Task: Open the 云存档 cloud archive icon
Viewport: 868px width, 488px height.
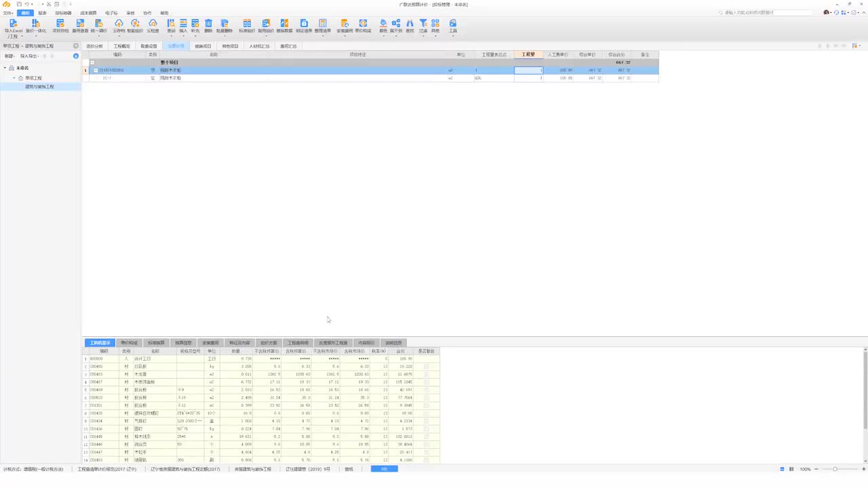Action: (119, 26)
